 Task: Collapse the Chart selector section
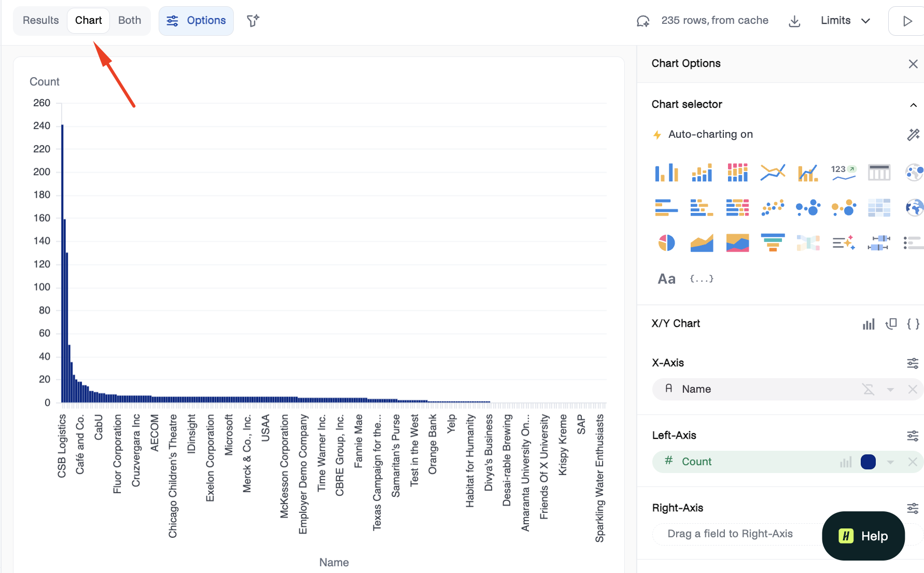click(913, 105)
